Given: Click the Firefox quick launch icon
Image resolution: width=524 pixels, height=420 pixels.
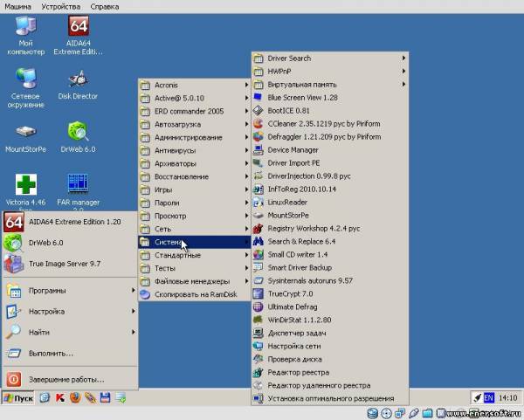Looking at the screenshot, I should click(x=75, y=397).
